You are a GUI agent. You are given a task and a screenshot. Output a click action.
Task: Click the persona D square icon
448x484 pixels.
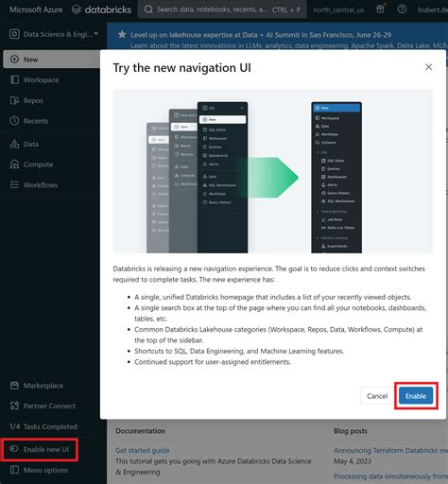click(x=14, y=34)
